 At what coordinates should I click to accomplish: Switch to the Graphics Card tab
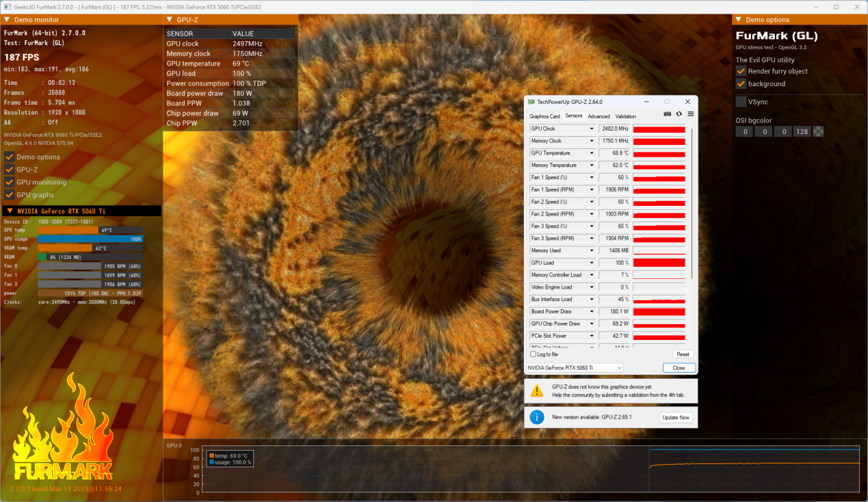pos(544,116)
